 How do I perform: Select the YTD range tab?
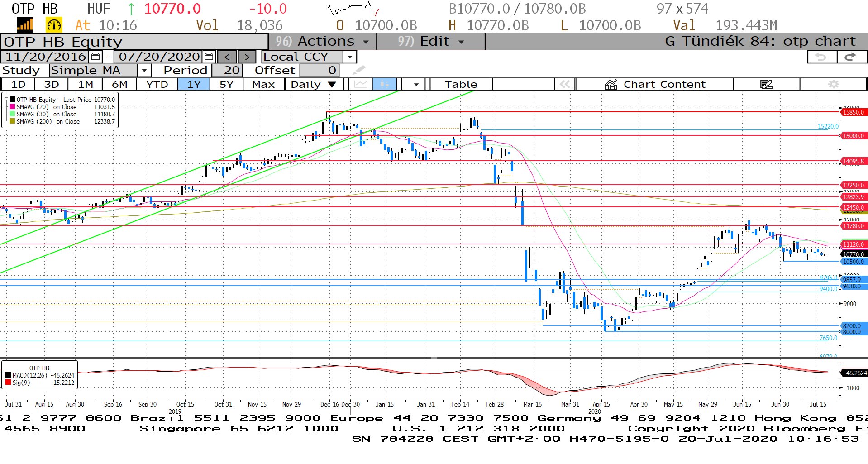[x=157, y=84]
